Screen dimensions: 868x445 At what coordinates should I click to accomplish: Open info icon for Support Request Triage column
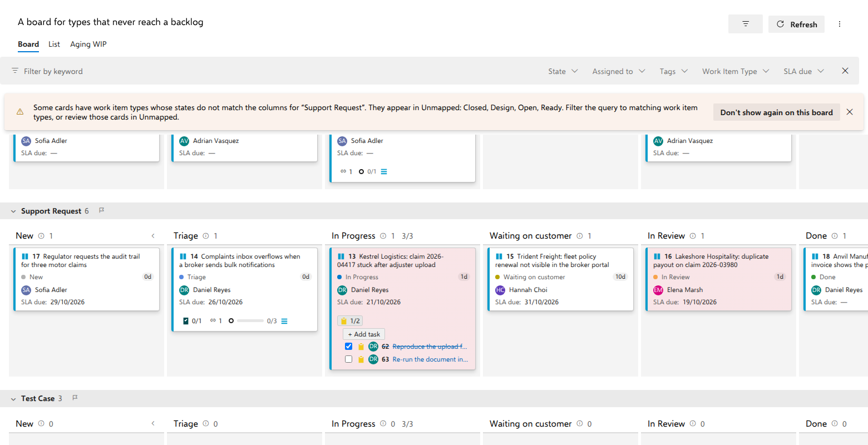click(x=206, y=236)
